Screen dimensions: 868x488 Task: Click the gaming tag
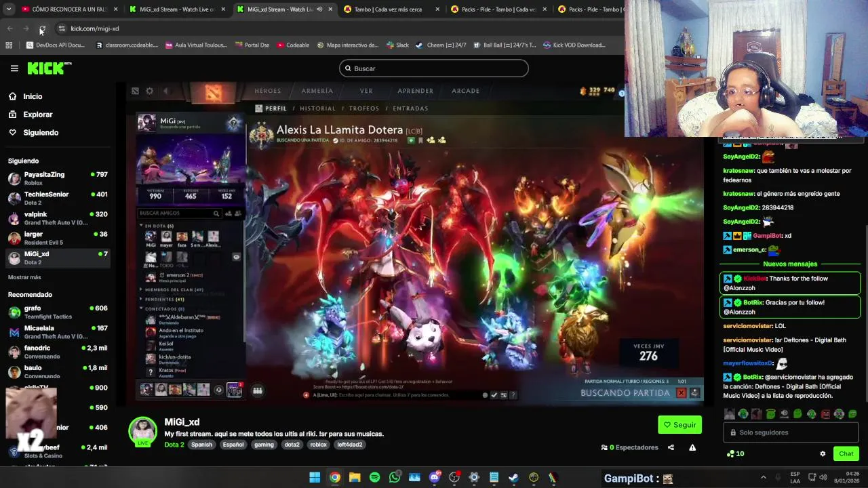(264, 445)
